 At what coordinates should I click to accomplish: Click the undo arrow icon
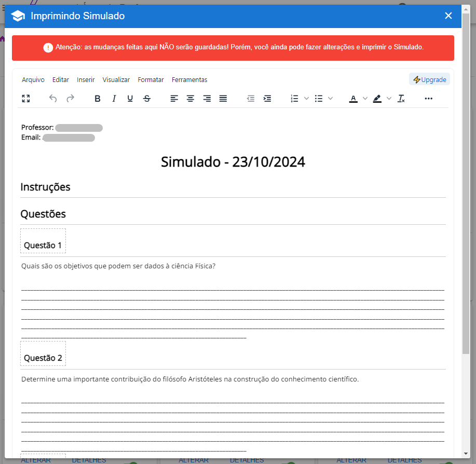(x=53, y=99)
